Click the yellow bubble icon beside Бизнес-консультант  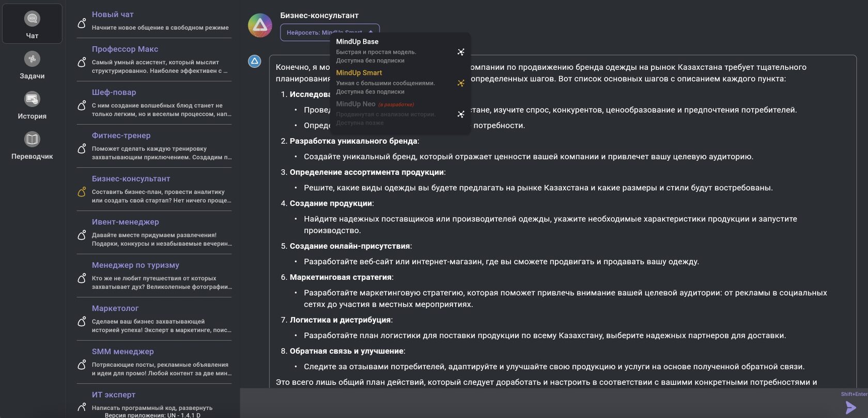(x=82, y=191)
